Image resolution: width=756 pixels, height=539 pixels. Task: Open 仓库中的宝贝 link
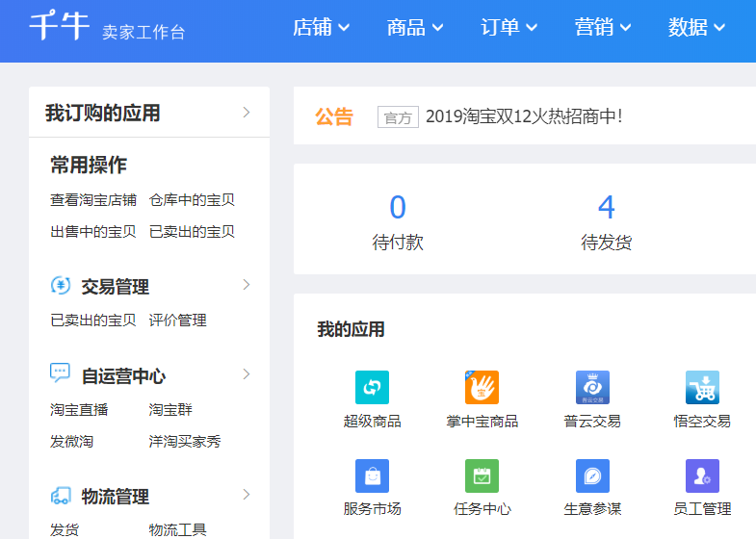192,200
